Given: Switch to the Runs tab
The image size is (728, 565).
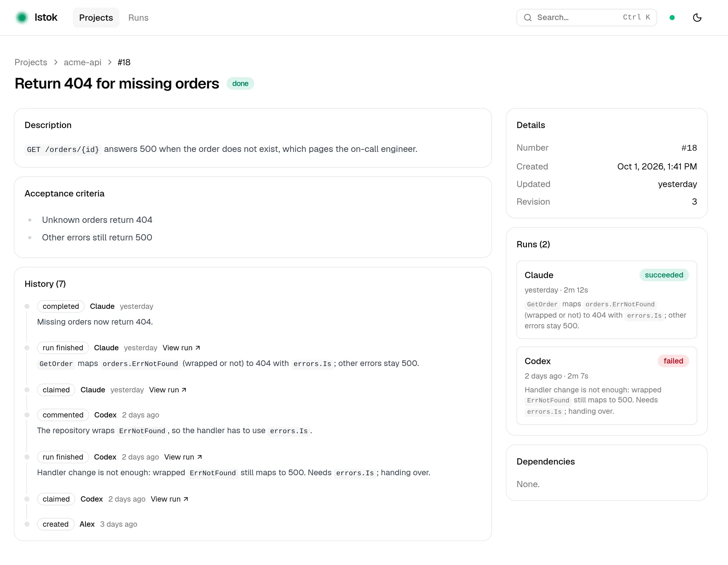Looking at the screenshot, I should [138, 18].
